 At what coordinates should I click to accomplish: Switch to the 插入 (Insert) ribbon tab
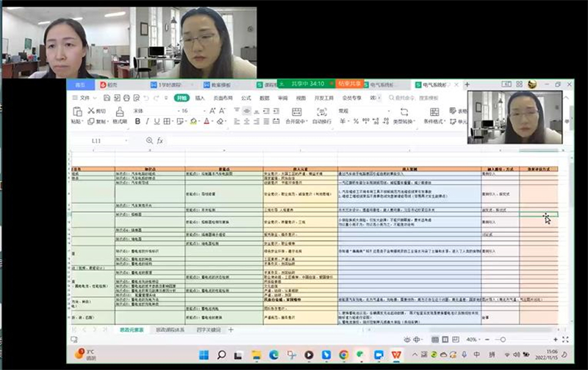coord(200,98)
